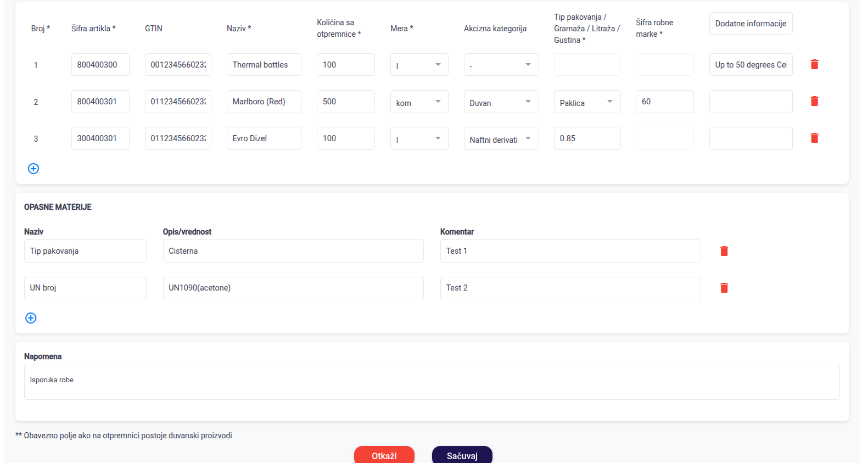The height and width of the screenshot is (463, 868).
Task: Add a new article row with plus icon
Action: point(33,169)
